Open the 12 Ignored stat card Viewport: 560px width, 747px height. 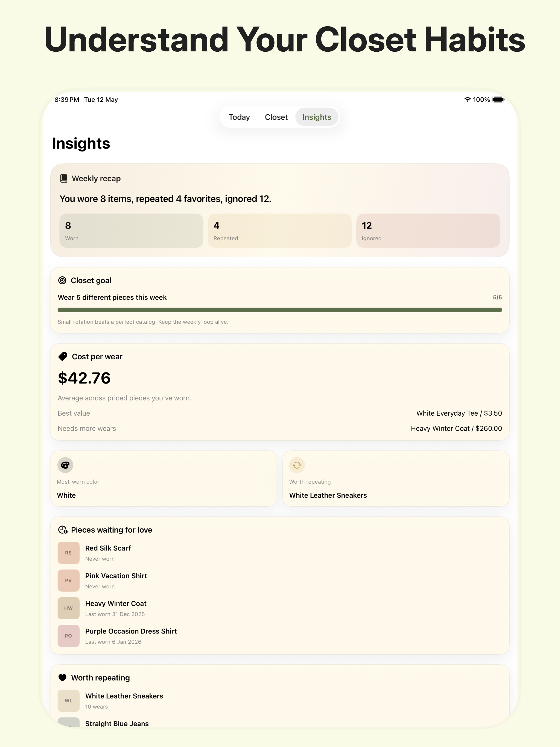428,231
